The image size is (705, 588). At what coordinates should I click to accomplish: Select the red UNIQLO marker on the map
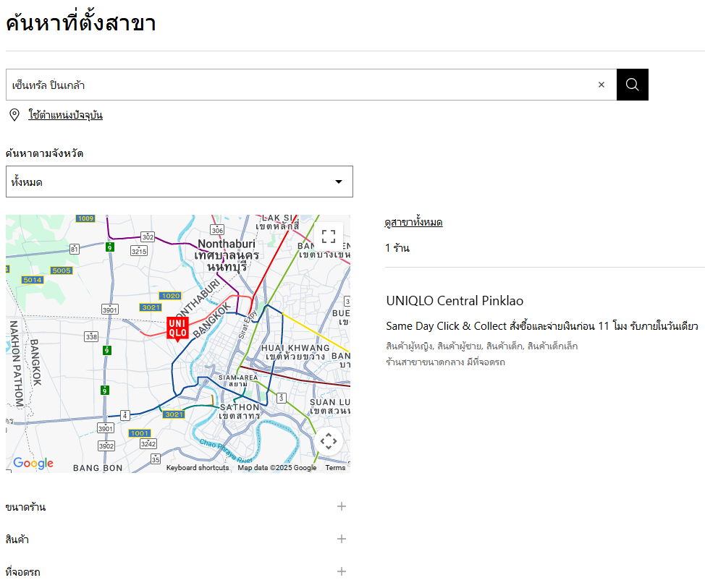(176, 328)
